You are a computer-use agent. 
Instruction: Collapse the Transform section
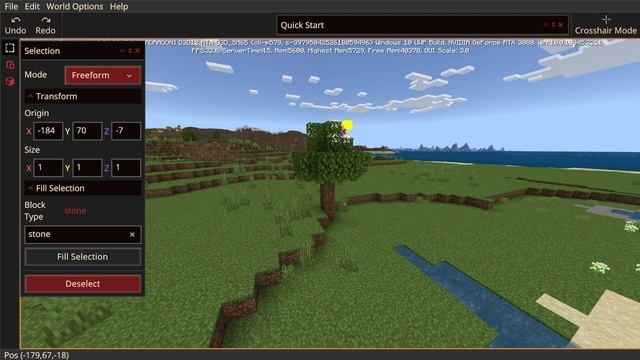pyautogui.click(x=83, y=96)
